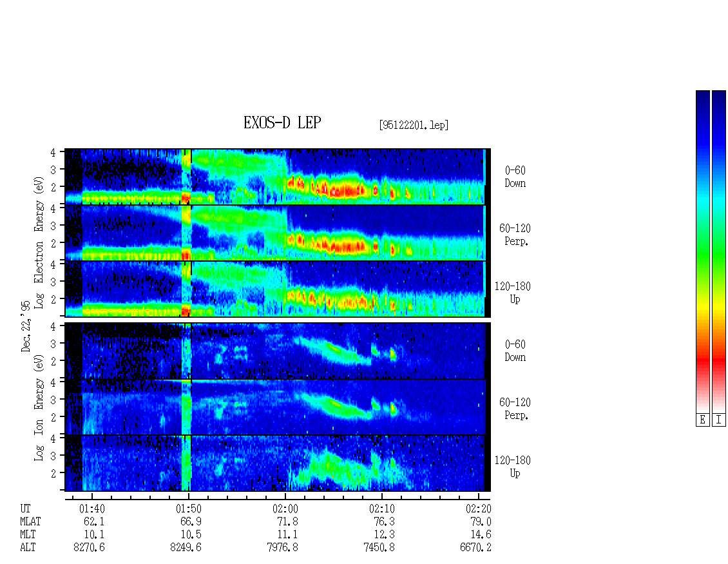
Task: Click the MLT row label
Action: click(x=28, y=535)
